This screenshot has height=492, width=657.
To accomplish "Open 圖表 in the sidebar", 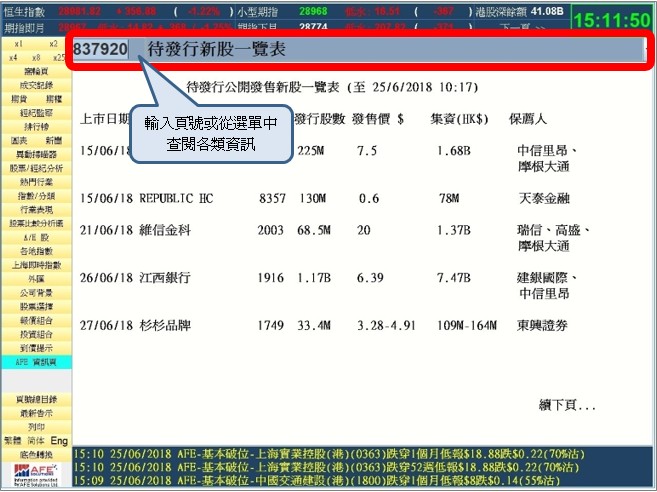I will (x=19, y=140).
